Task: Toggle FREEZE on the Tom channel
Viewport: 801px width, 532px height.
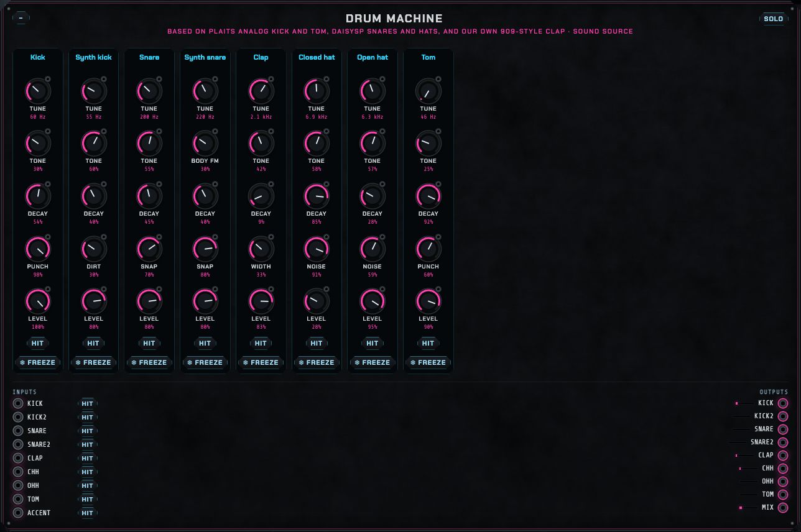Action: 428,362
